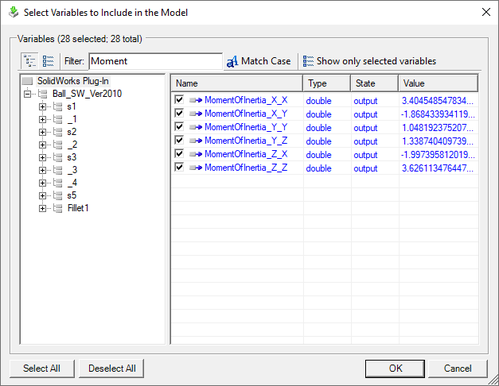The width and height of the screenshot is (499, 386).
Task: Click value -1.997395812019...
Action: [438, 155]
